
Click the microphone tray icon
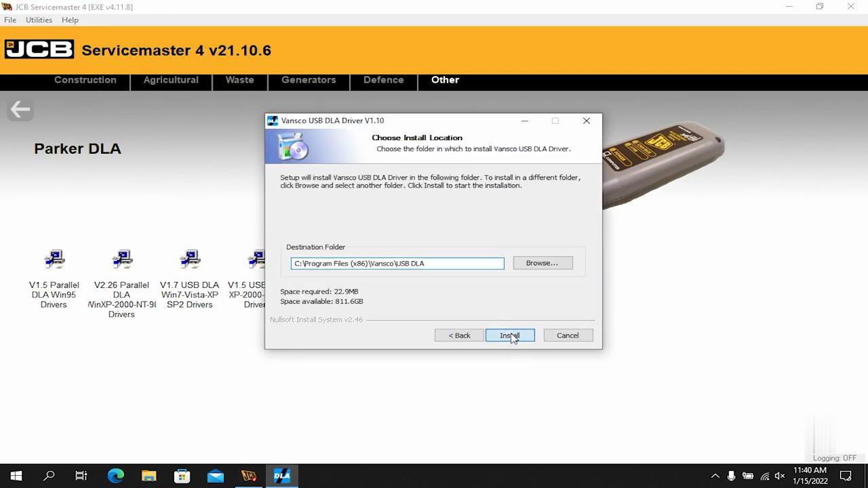[x=731, y=476]
